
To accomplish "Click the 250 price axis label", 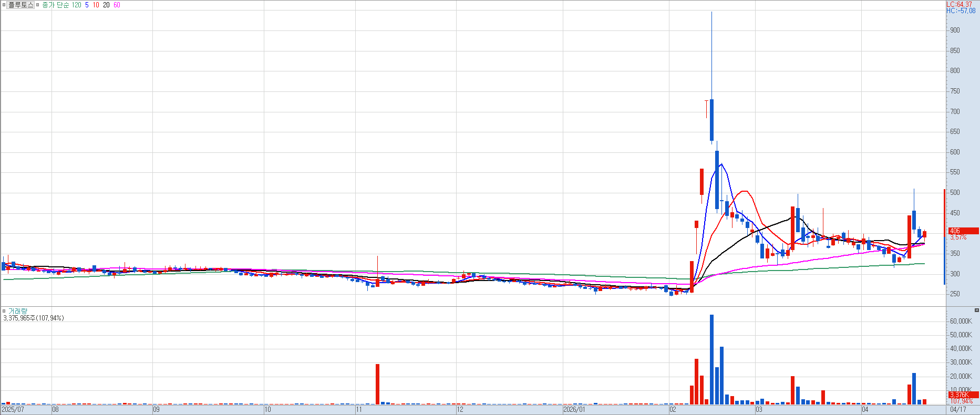I will pyautogui.click(x=955, y=294).
